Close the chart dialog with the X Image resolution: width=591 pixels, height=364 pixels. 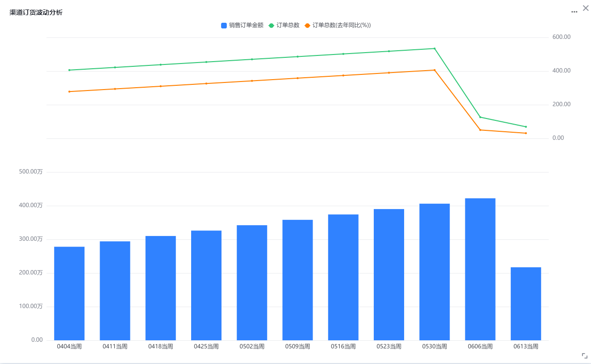pos(585,8)
